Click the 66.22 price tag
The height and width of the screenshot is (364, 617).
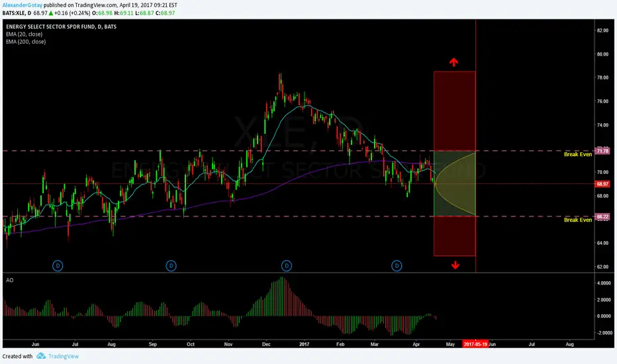pos(602,216)
